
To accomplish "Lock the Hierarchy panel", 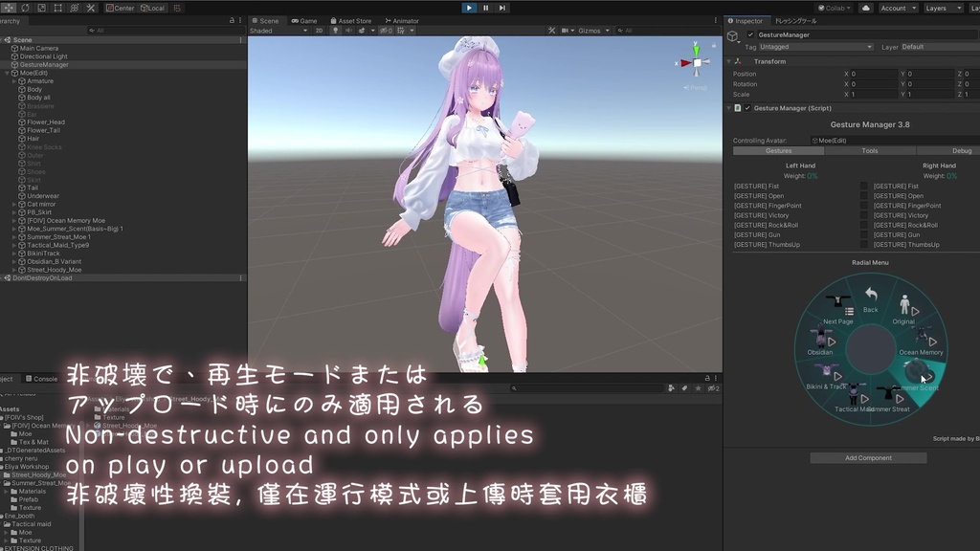I will [x=232, y=20].
